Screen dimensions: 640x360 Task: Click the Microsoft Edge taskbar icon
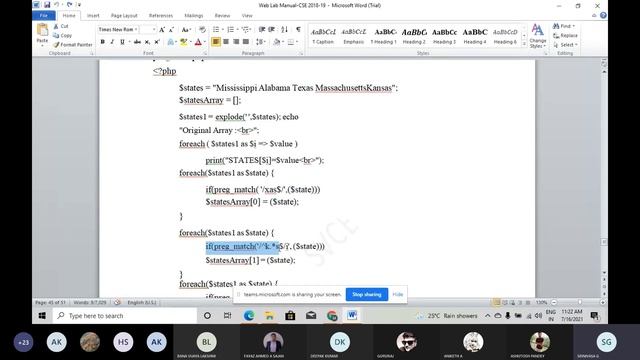tap(249, 316)
